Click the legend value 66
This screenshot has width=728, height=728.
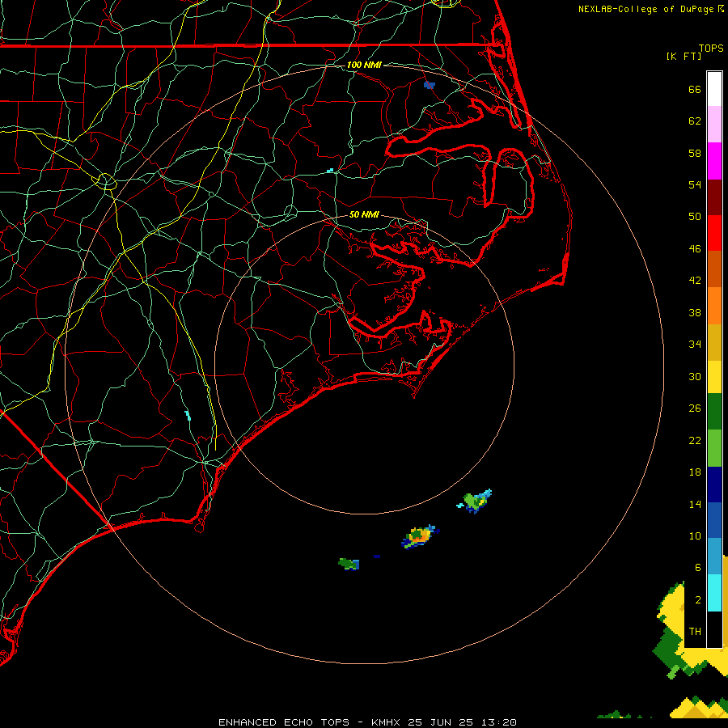695,89
